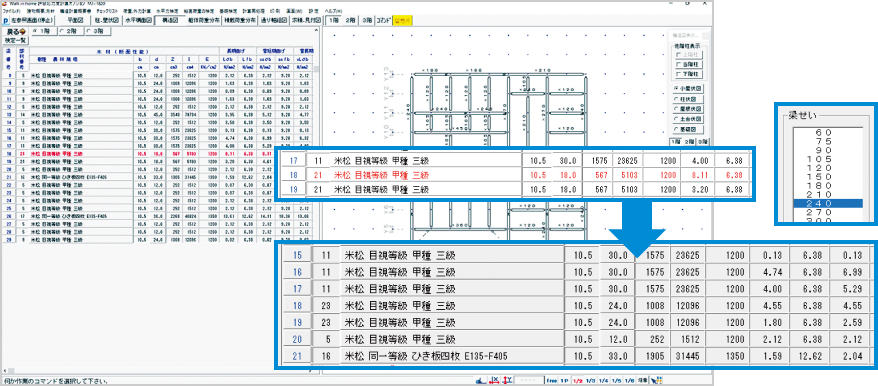The image size is (878, 386).
Task: Click the 戻る back arrow button
Action: pos(15,31)
